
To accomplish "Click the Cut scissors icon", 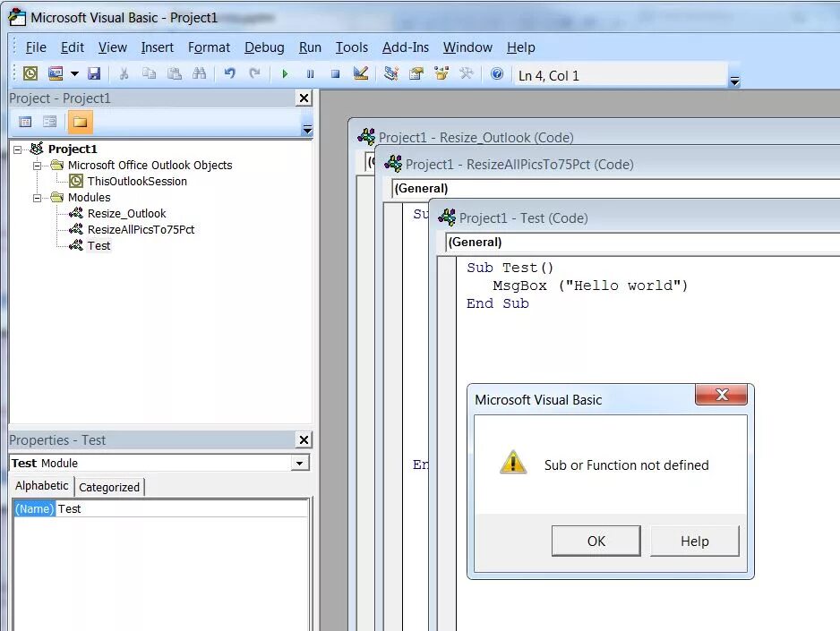I will click(x=124, y=73).
